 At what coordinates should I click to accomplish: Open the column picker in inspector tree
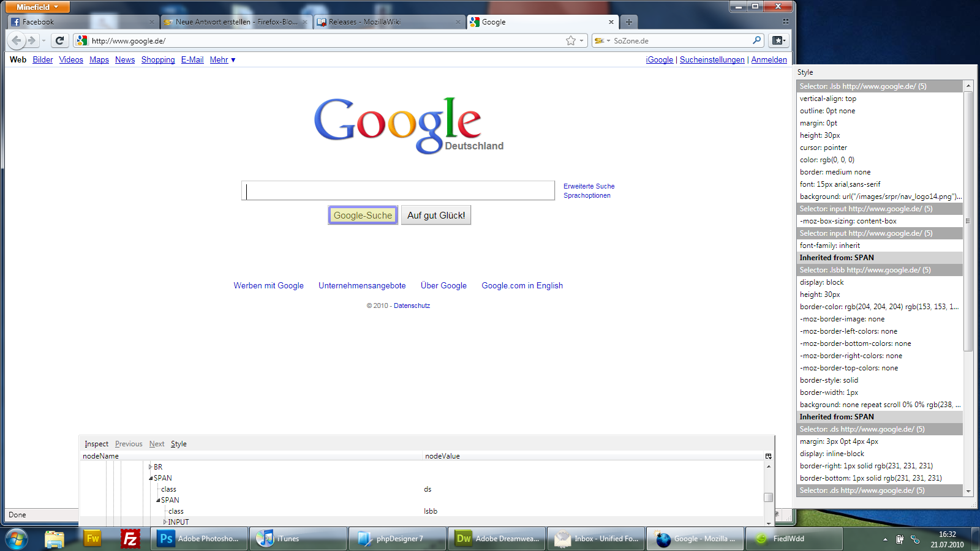coord(768,456)
